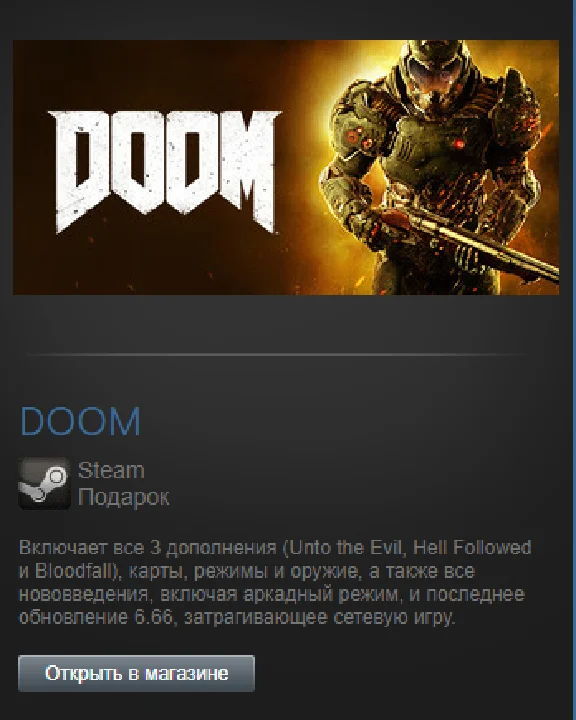
Task: Open the blue DOOM title link
Action: (80, 421)
